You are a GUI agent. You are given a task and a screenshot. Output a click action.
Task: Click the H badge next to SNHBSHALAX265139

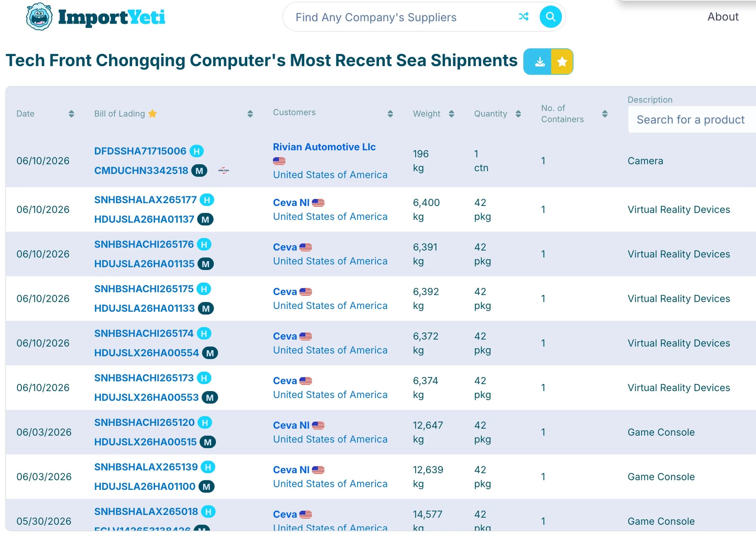[x=208, y=467]
